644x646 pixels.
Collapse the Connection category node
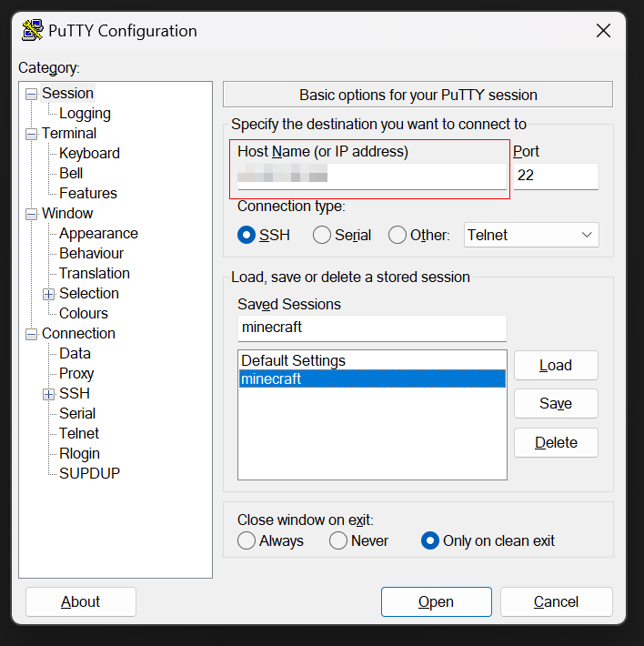click(x=32, y=334)
